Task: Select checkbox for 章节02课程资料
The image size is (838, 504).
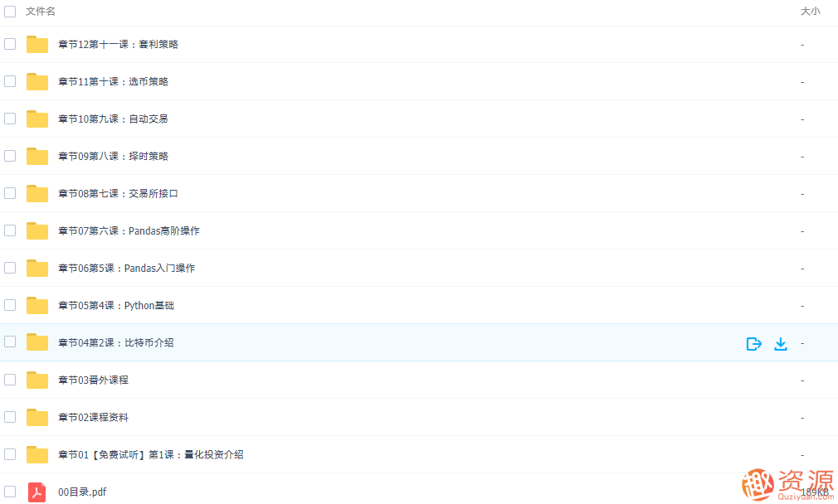Action: tap(10, 416)
